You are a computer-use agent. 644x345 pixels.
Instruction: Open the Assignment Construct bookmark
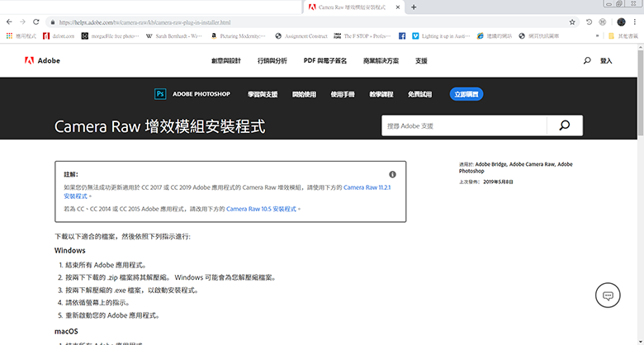pyautogui.click(x=301, y=36)
